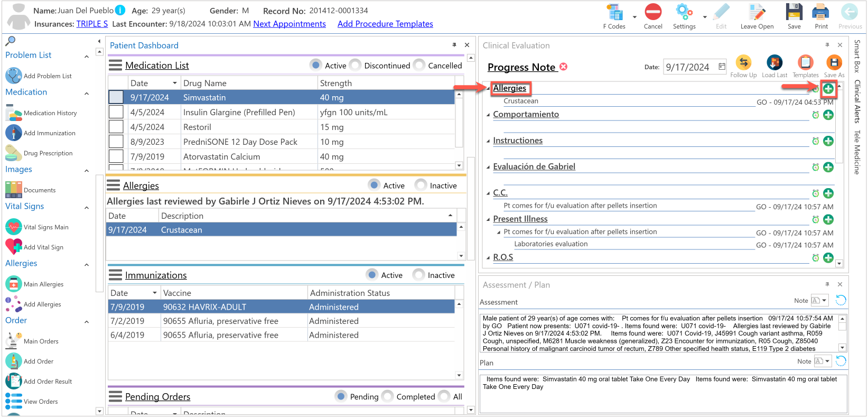Click Add Vital Sign heart icon
Screen dimensions: 868x418
tap(14, 247)
